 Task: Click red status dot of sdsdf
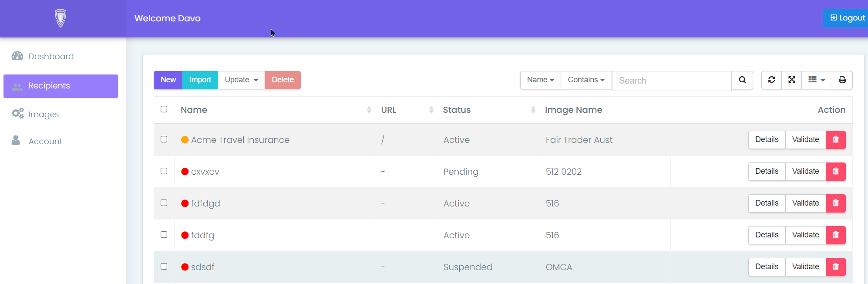(185, 267)
